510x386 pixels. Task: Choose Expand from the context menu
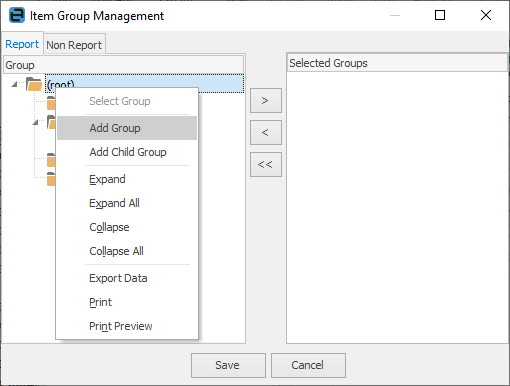pyautogui.click(x=127, y=179)
